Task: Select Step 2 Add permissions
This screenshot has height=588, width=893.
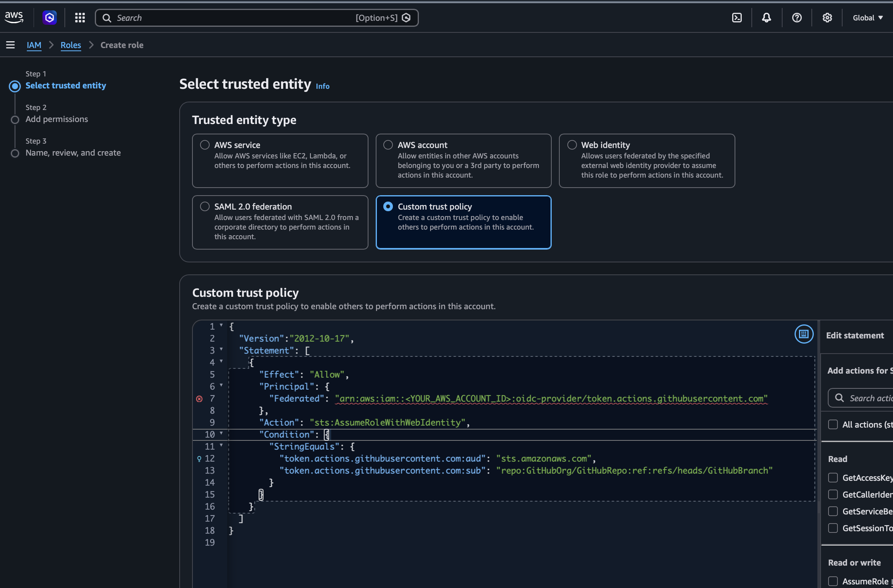Action: pyautogui.click(x=57, y=119)
